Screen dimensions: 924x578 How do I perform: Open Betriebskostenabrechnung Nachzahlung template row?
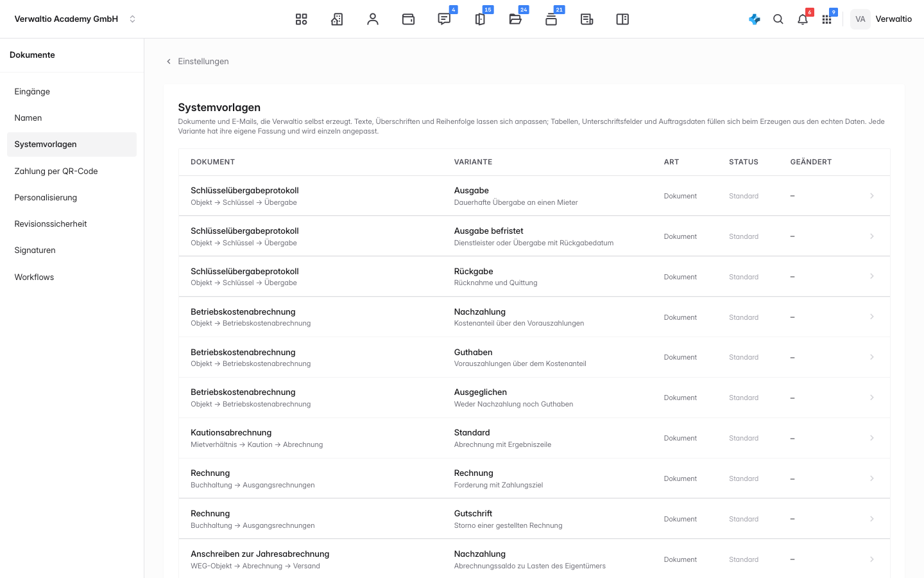tap(534, 317)
